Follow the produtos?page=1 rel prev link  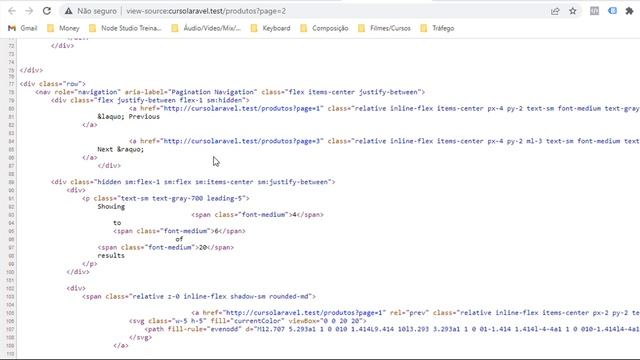[305, 313]
